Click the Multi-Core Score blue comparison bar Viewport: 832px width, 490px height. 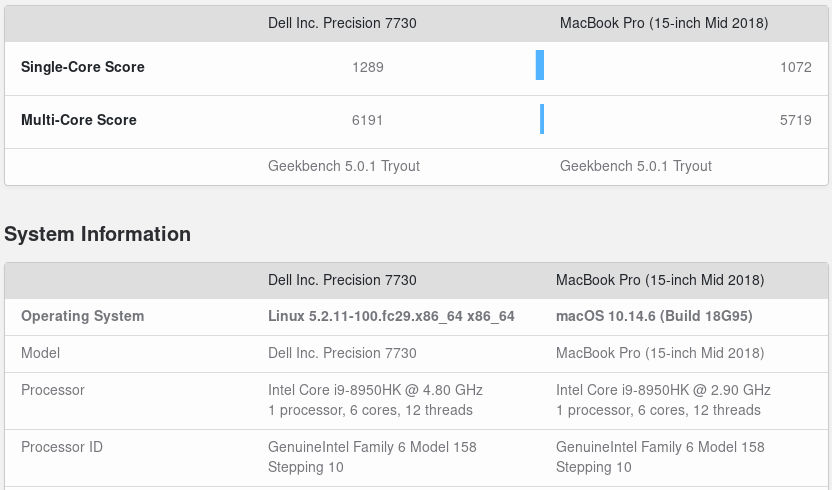[x=542, y=119]
